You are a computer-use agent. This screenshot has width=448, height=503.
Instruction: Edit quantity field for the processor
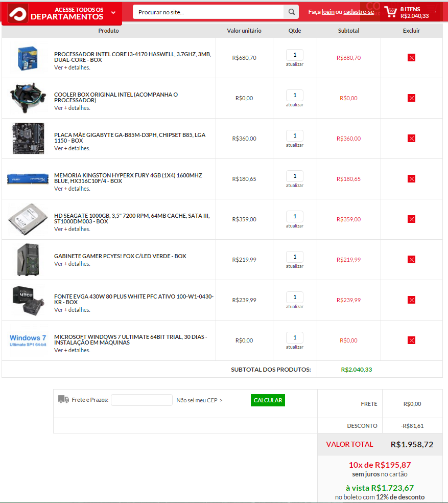tap(295, 55)
